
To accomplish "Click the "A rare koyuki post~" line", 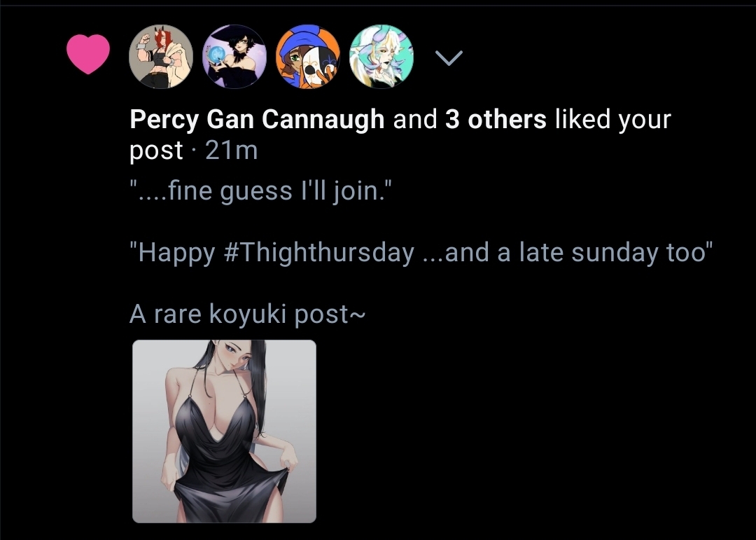I will pos(247,314).
